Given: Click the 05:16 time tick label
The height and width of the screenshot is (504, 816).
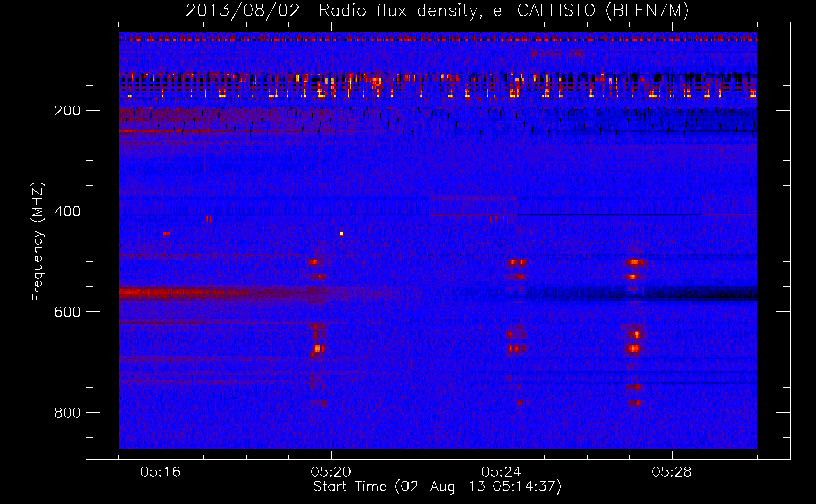Looking at the screenshot, I should pyautogui.click(x=160, y=472).
